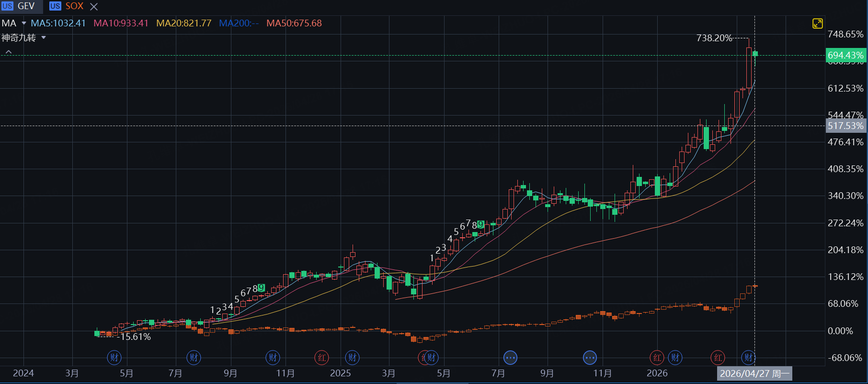868x384 pixels.
Task: Click the 738.20% high point annotation
Action: [714, 38]
